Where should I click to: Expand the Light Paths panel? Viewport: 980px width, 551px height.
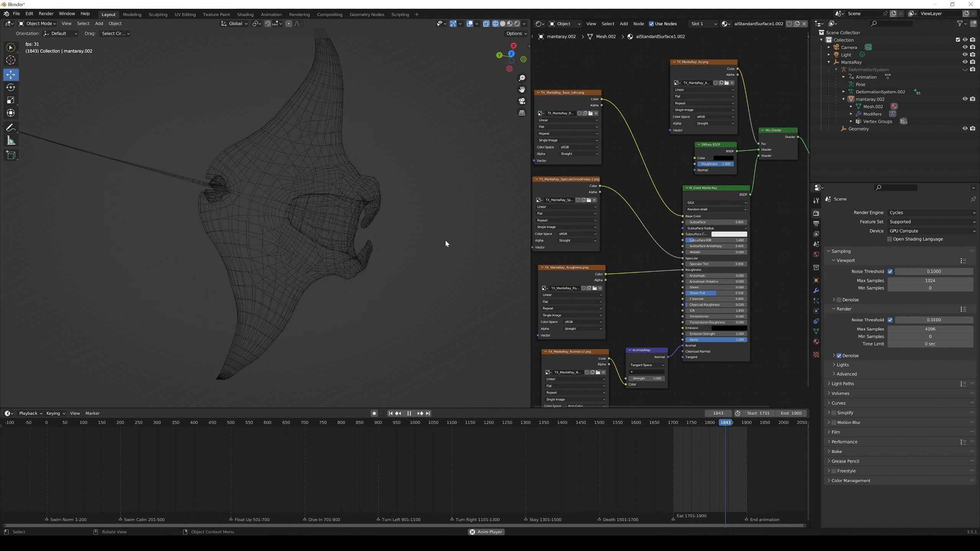(x=842, y=383)
